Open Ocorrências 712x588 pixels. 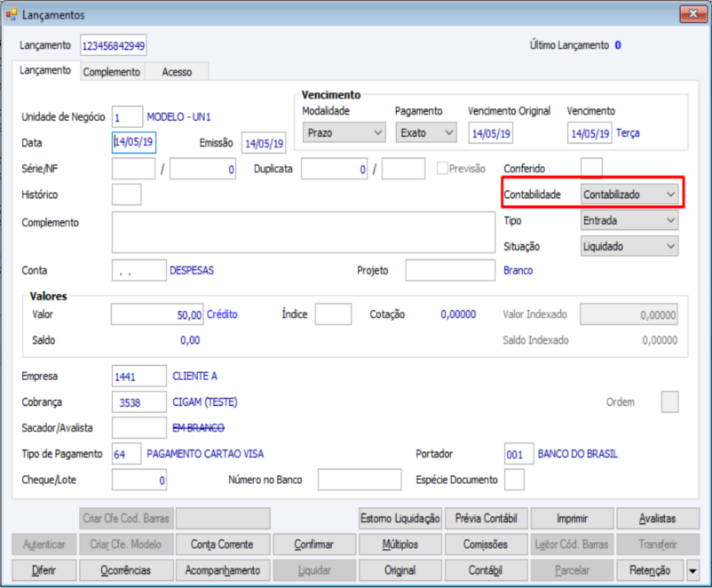[x=126, y=570]
